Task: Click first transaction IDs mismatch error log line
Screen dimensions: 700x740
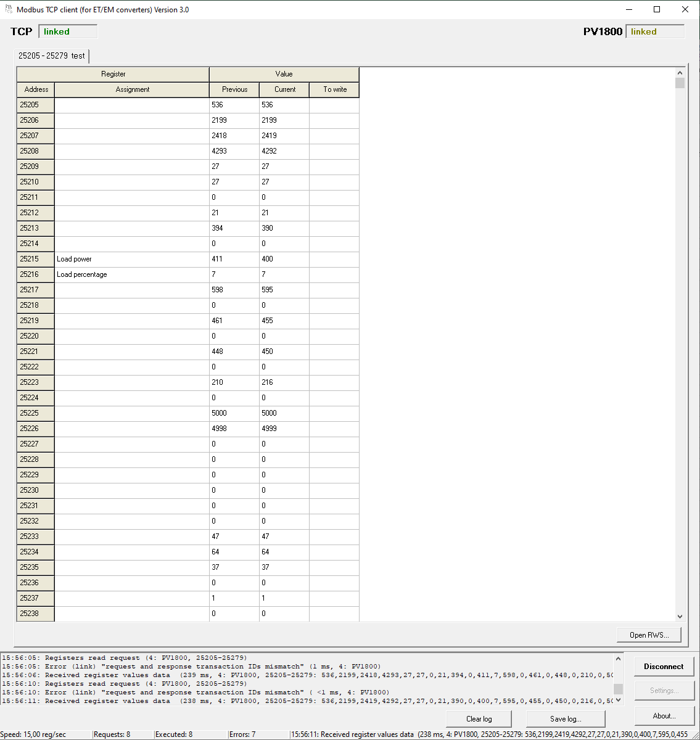Action: click(191, 667)
